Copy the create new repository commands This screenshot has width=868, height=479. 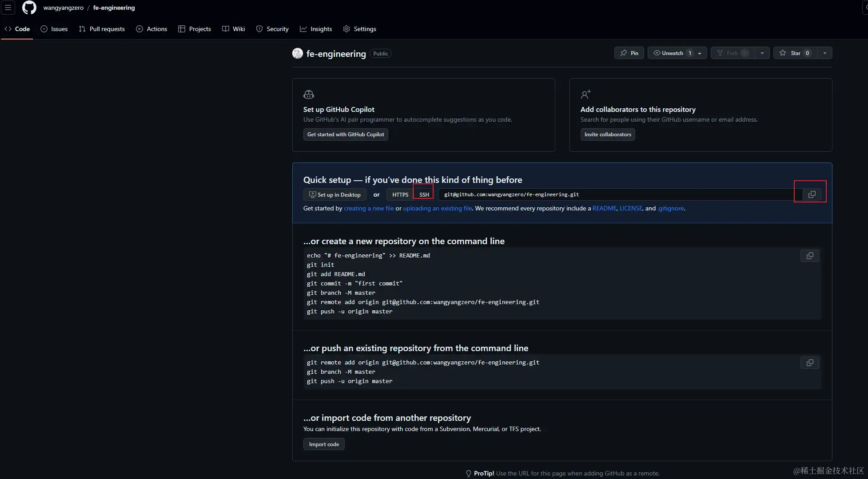pyautogui.click(x=810, y=256)
